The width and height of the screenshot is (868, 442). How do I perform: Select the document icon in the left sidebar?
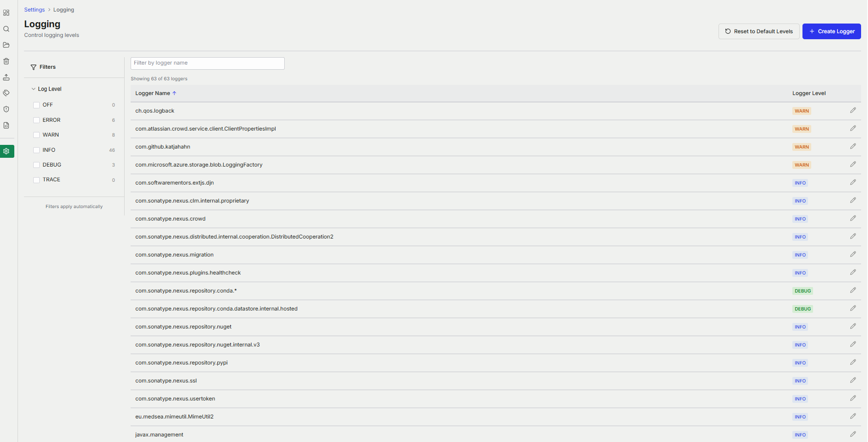click(x=6, y=125)
